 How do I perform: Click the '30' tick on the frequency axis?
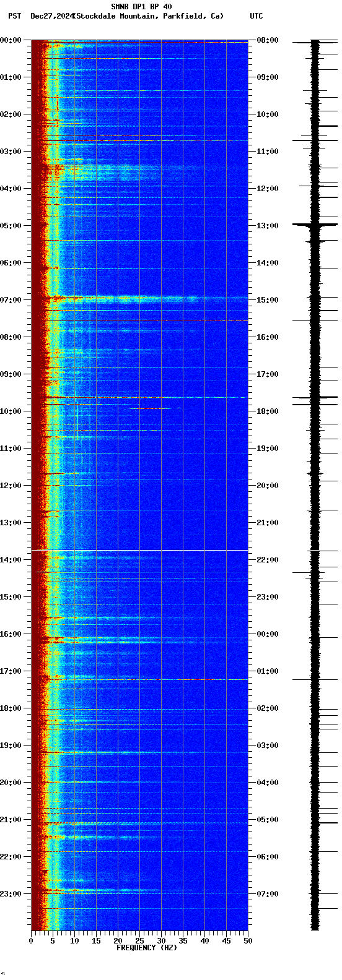pos(161,941)
